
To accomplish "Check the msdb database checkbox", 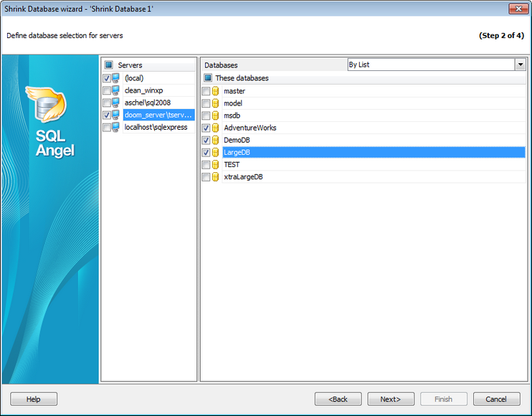I will (x=206, y=115).
